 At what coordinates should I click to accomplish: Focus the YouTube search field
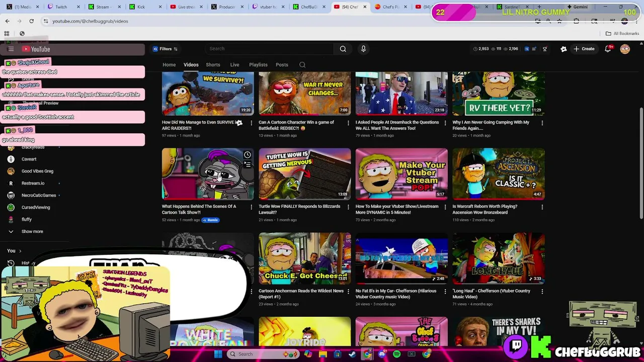269,49
